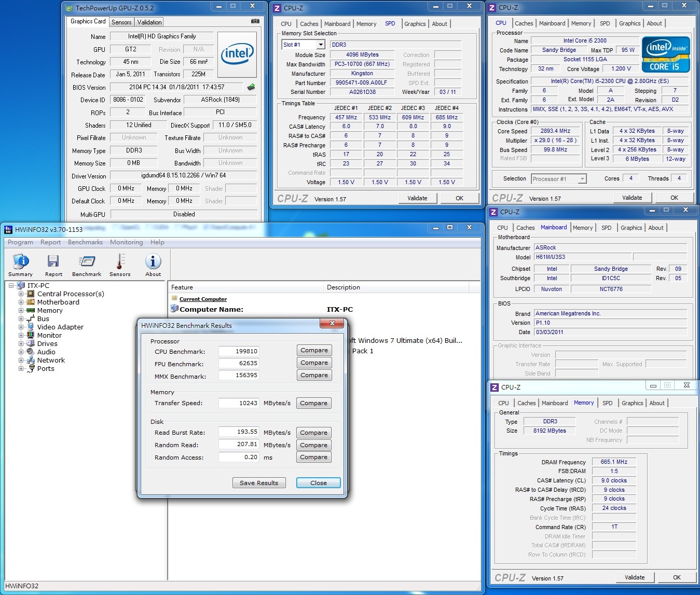This screenshot has width=700, height=595.
Task: Open About info icon in HWiNFO32
Action: (153, 265)
